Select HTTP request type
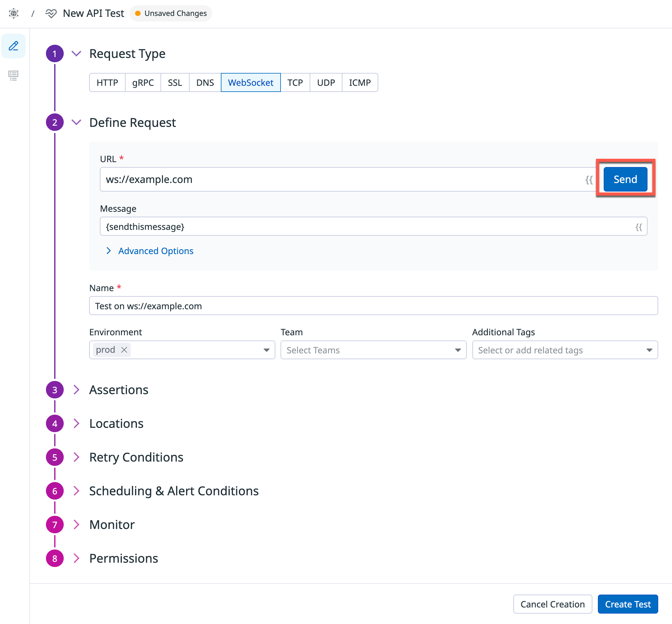The height and width of the screenshot is (624, 672). click(x=107, y=83)
